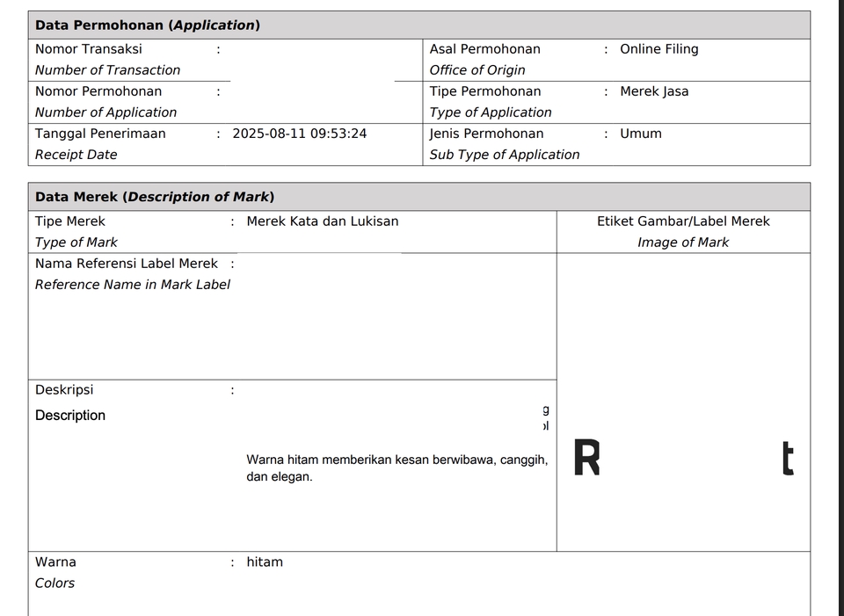Click the receipt date value 2025-08-11 09:53:24
Viewport: 844px width, 616px height.
point(299,134)
